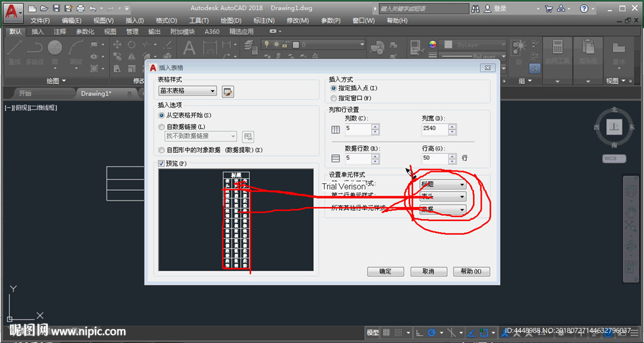Toggle object snap square icon in status bar
The width and height of the screenshot is (644, 343).
click(484, 332)
